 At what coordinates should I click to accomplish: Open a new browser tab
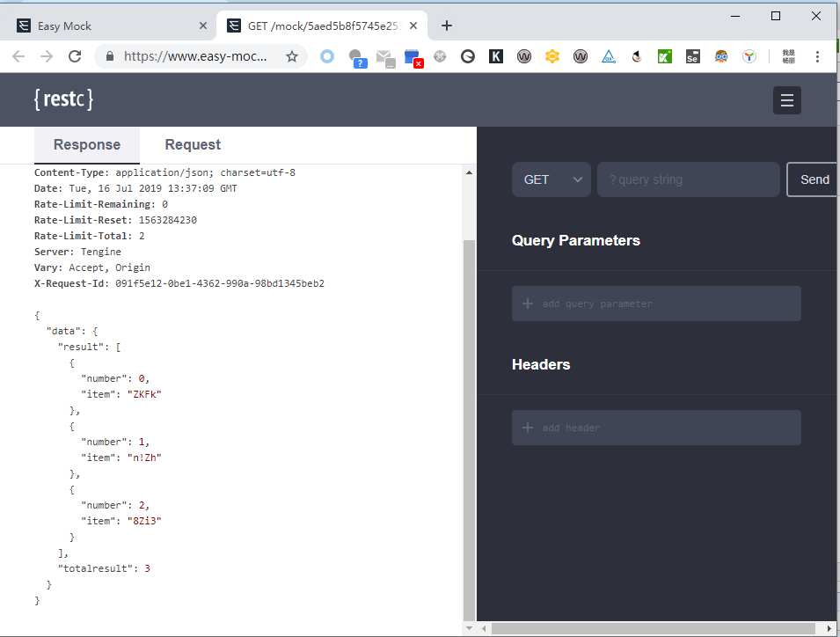coord(447,26)
